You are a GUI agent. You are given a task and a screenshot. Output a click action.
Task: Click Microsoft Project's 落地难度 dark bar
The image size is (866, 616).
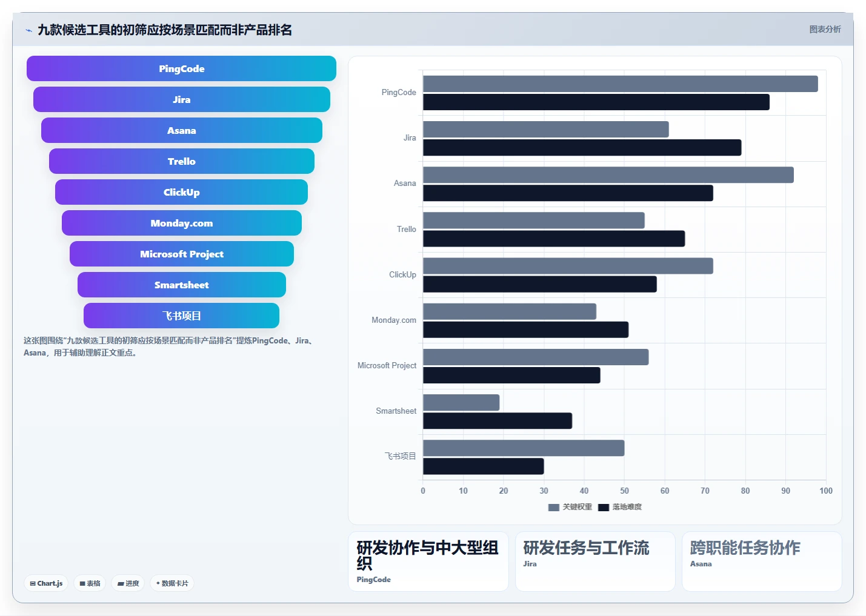pyautogui.click(x=511, y=375)
